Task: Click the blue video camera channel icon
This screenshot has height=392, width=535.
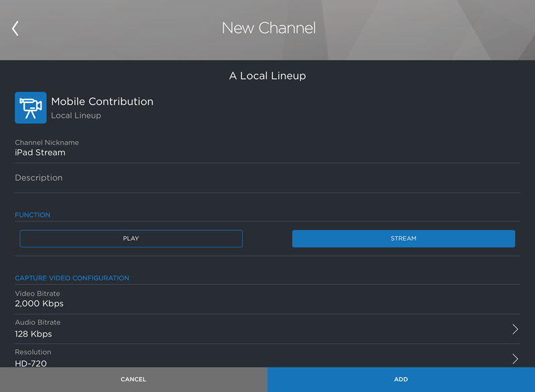Action: pyautogui.click(x=30, y=107)
